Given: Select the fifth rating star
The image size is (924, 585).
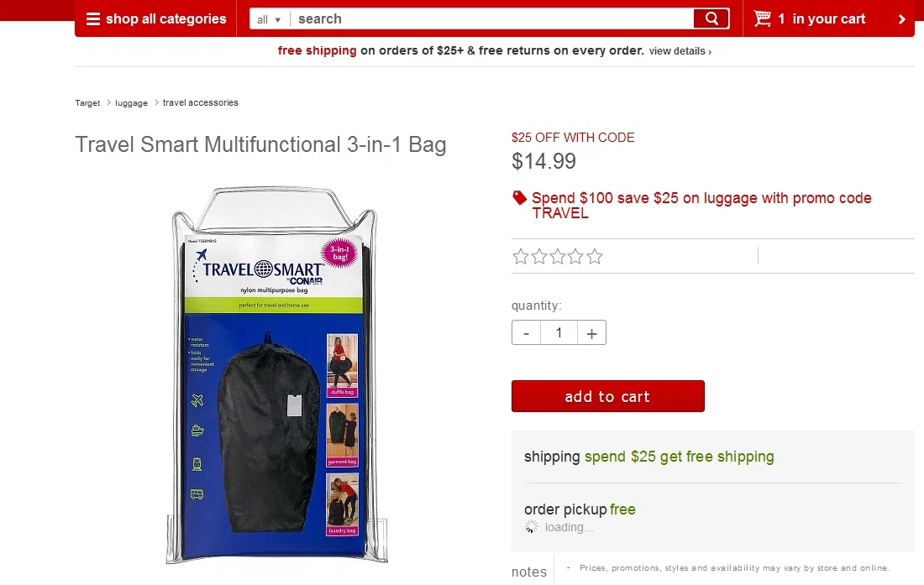Looking at the screenshot, I should (596, 257).
